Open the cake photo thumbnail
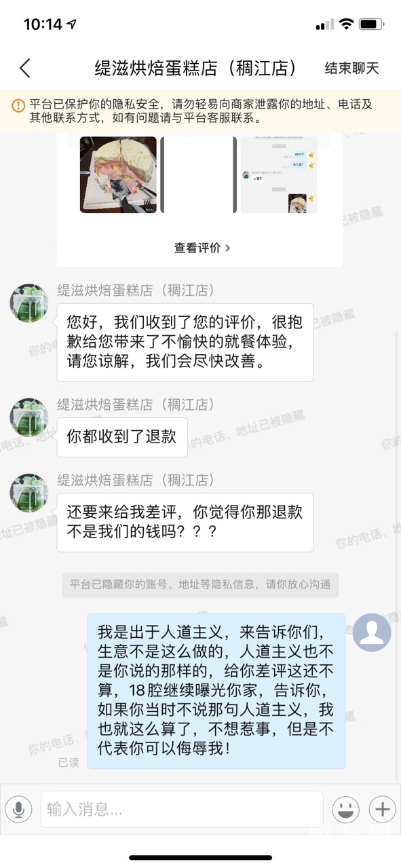 pos(118,175)
